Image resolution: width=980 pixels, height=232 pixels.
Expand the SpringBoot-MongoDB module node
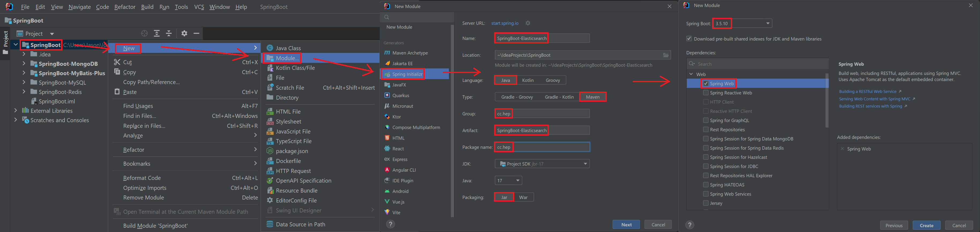(x=24, y=64)
